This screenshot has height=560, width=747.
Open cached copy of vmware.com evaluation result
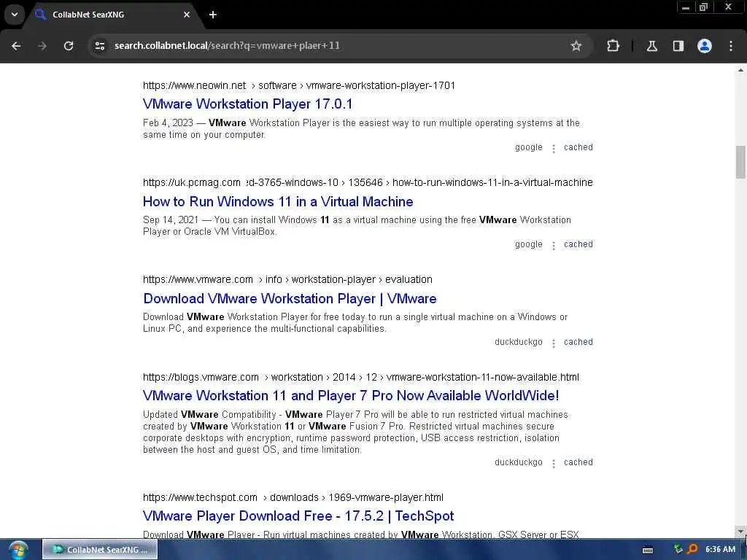pos(578,342)
